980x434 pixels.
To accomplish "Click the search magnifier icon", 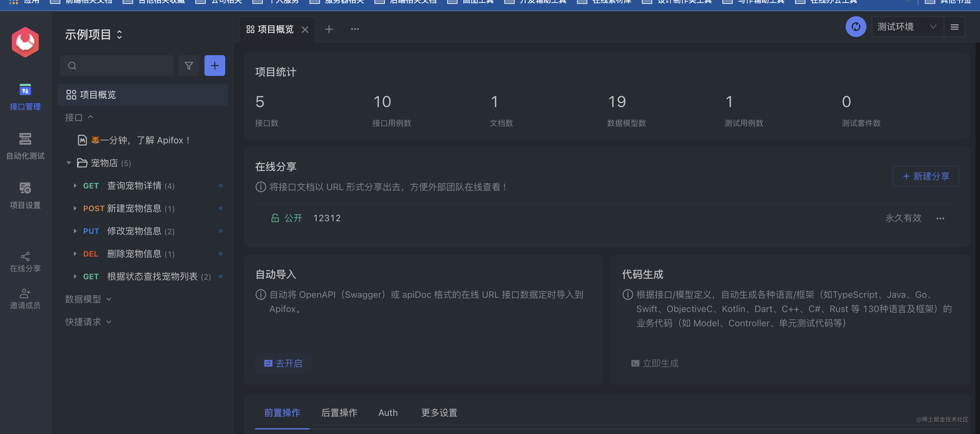I will click(72, 66).
